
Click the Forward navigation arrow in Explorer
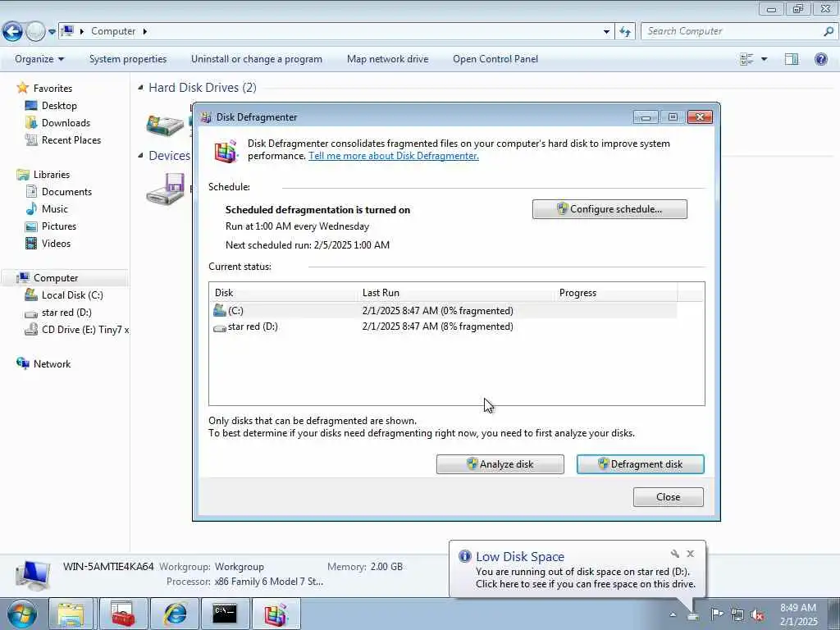pos(35,32)
